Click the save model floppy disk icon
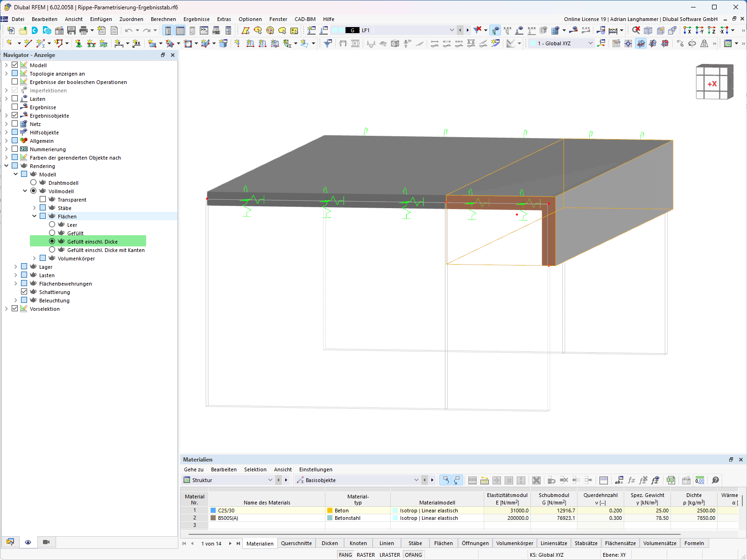This screenshot has height=560, width=747. coord(71,30)
